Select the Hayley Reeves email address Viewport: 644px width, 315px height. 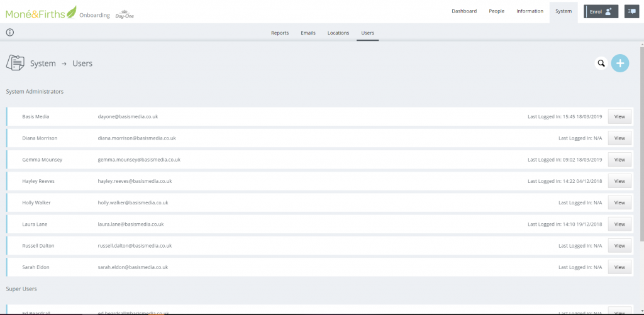[x=135, y=181]
